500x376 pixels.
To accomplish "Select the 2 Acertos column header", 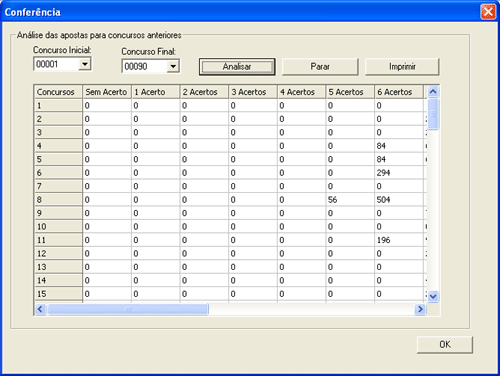I will (204, 92).
